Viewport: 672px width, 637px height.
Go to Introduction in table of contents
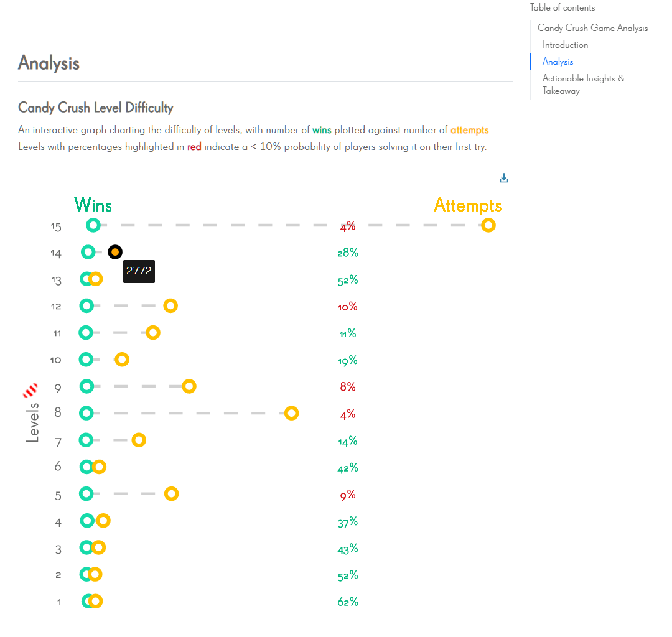click(565, 45)
